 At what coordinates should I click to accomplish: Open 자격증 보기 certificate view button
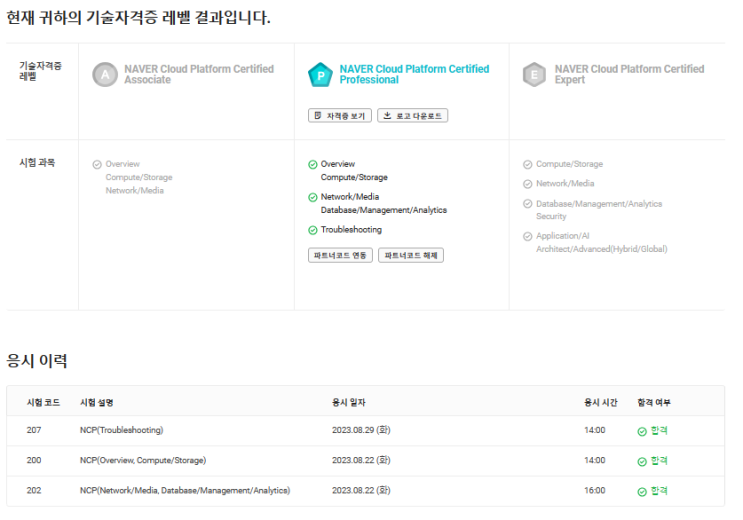340,116
